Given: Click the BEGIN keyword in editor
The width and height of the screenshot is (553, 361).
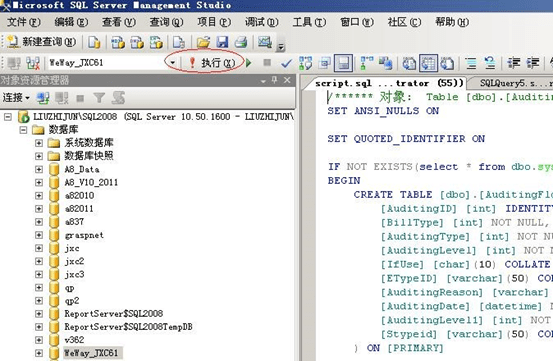Looking at the screenshot, I should (x=344, y=180).
